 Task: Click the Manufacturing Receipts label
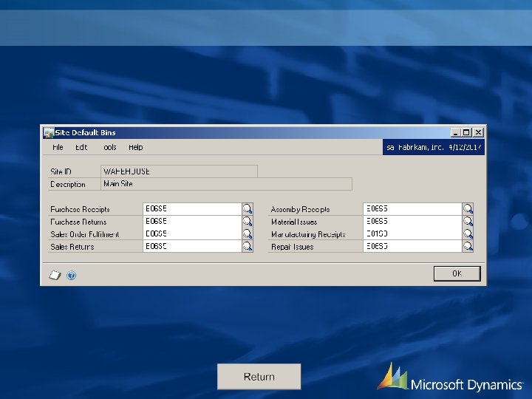pos(308,234)
